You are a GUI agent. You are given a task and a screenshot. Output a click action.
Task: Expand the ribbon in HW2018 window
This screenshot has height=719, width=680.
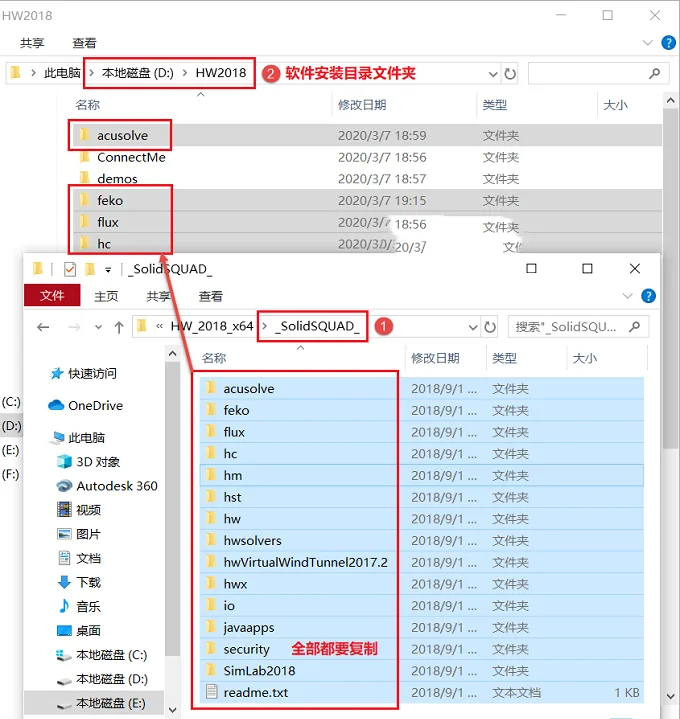pos(647,43)
